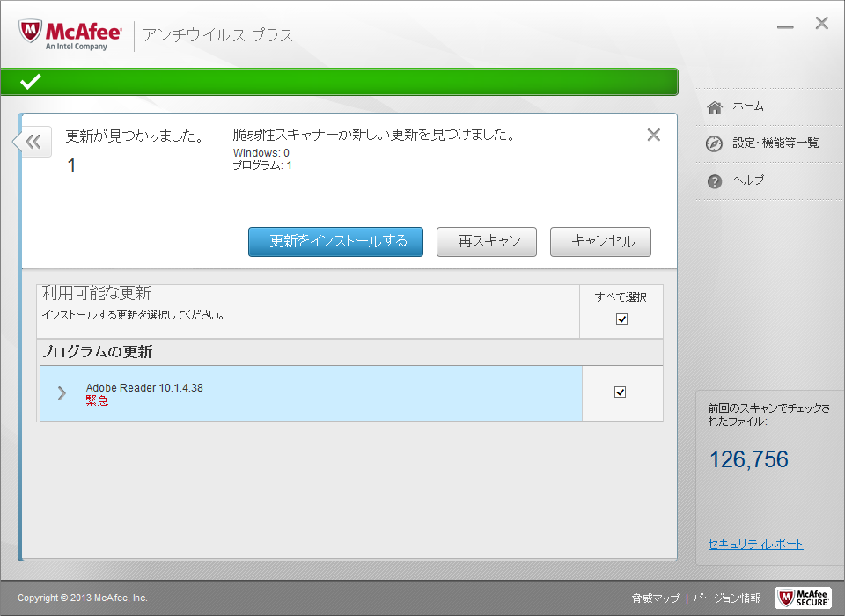Click the プログラムの更新 section header
Viewport: 845px width, 616px height.
97,352
